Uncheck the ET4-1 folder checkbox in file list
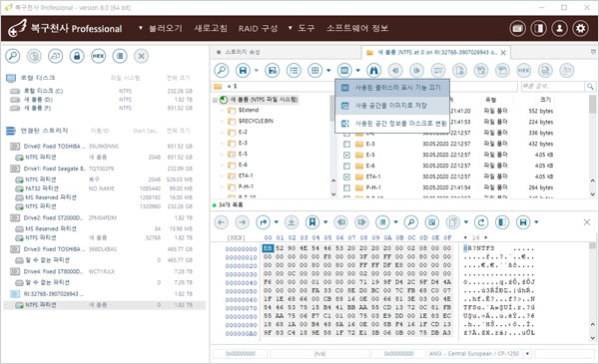 346,177
